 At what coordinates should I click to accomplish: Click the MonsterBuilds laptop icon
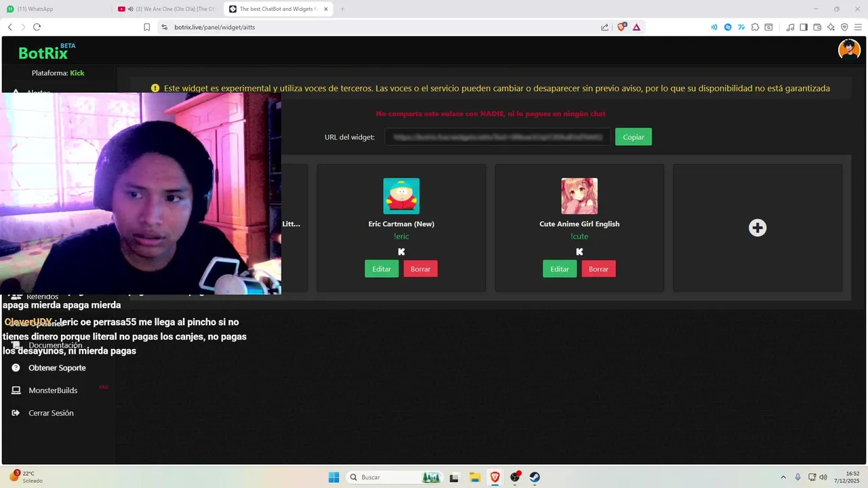[x=16, y=390]
